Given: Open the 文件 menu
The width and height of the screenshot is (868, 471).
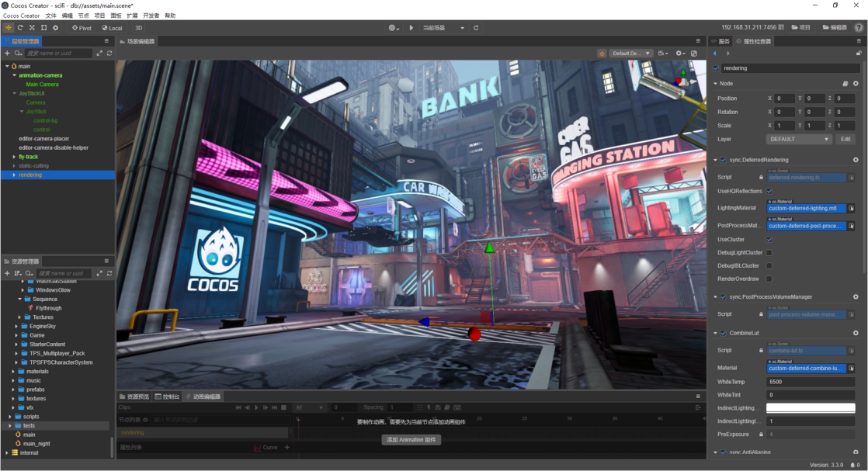Looking at the screenshot, I should pos(51,16).
